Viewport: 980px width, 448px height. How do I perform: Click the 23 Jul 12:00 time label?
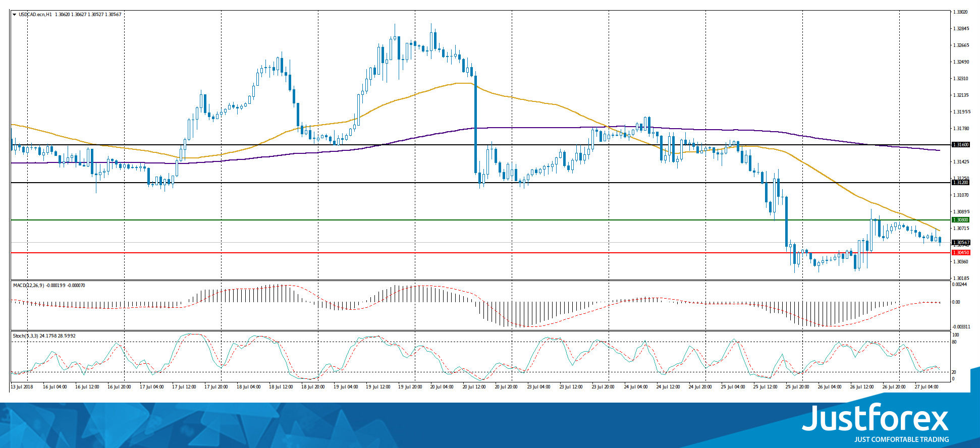tap(572, 387)
